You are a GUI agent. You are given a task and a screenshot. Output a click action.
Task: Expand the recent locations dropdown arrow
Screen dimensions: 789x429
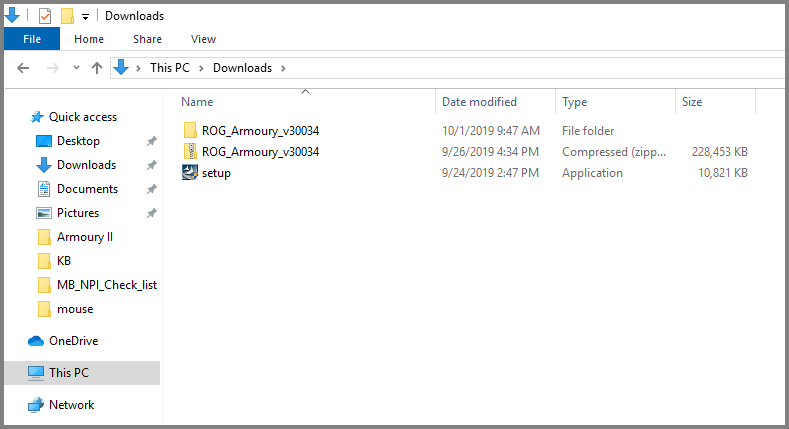(x=76, y=67)
